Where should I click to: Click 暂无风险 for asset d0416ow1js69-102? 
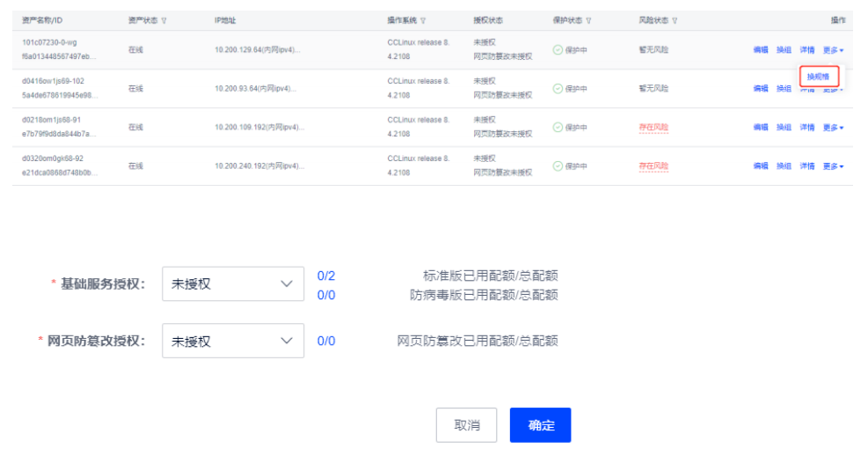[x=653, y=89]
